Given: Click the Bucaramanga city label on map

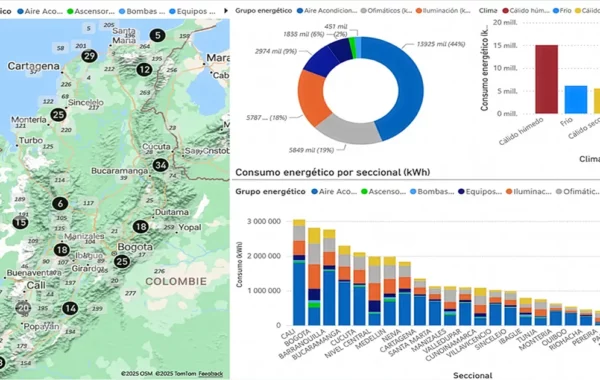Looking at the screenshot, I should (x=119, y=171).
